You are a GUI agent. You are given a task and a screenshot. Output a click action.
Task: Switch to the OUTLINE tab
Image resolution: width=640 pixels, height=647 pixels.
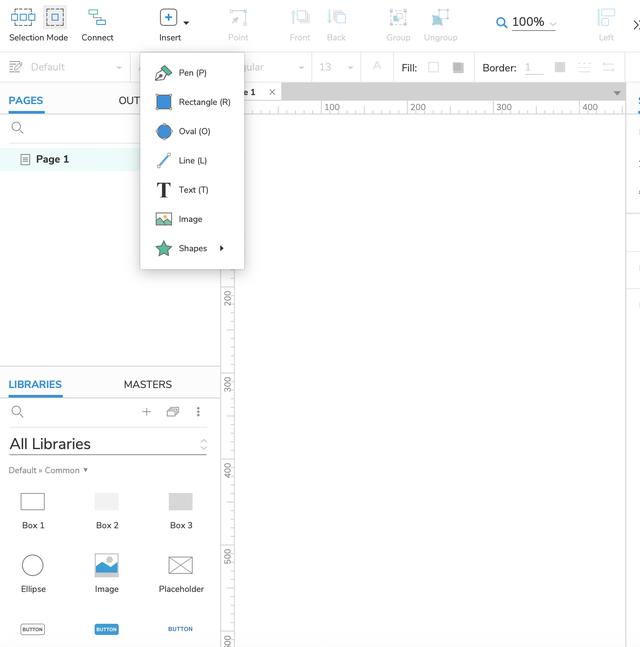click(129, 101)
